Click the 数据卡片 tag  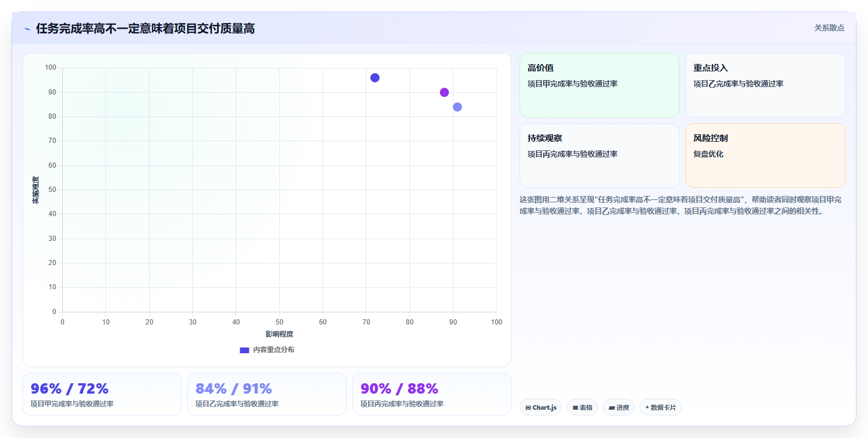[661, 407]
